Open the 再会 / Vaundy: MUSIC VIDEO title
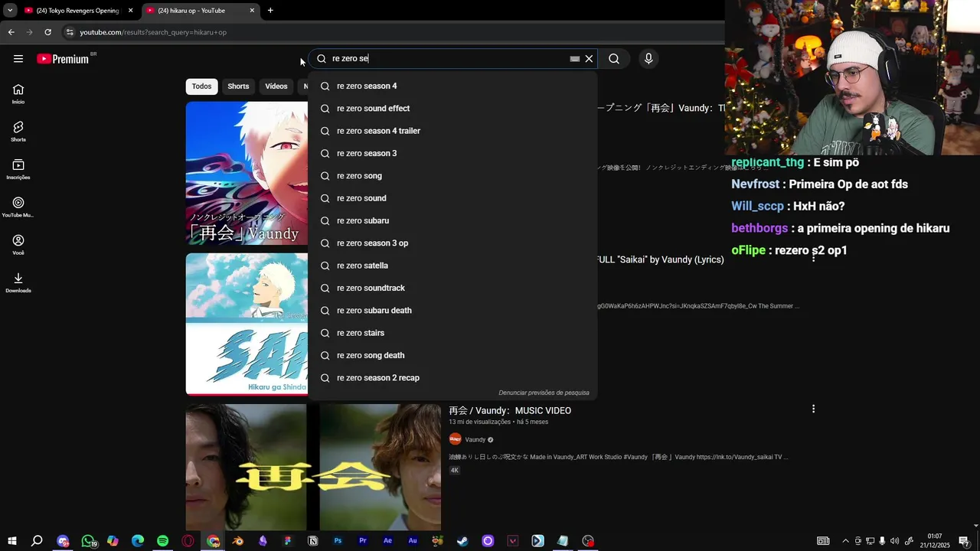This screenshot has height=551, width=980. click(x=510, y=411)
